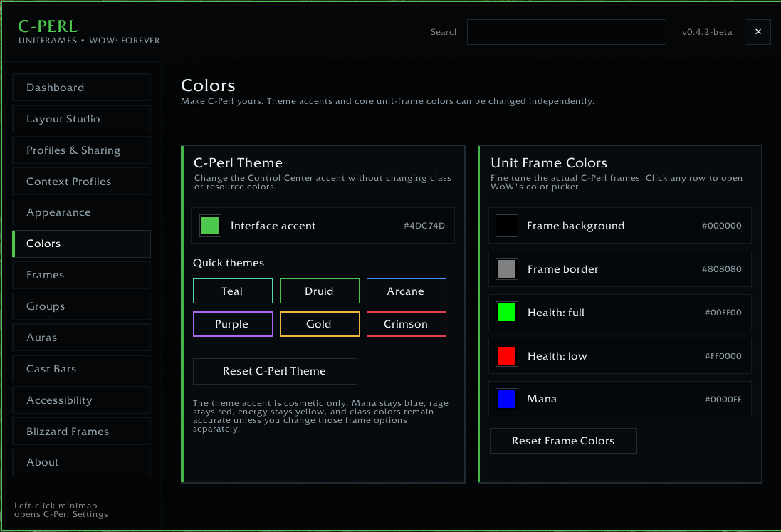Select the Arcane quick theme

407,291
